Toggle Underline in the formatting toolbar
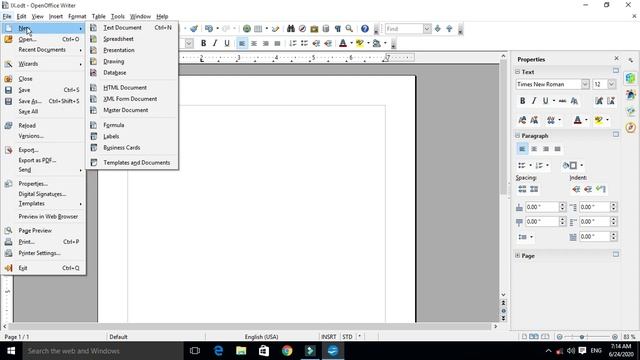Image resolution: width=640 pixels, height=360 pixels. click(227, 43)
